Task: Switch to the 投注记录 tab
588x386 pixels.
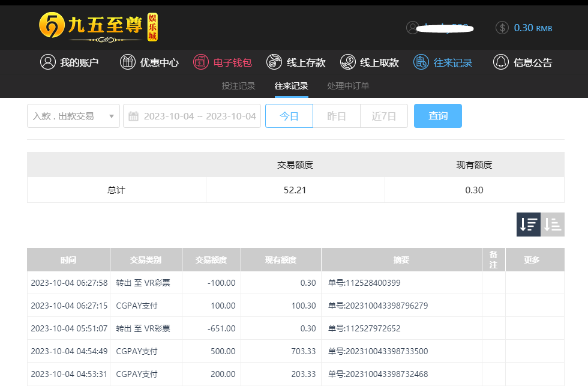Action: point(238,86)
